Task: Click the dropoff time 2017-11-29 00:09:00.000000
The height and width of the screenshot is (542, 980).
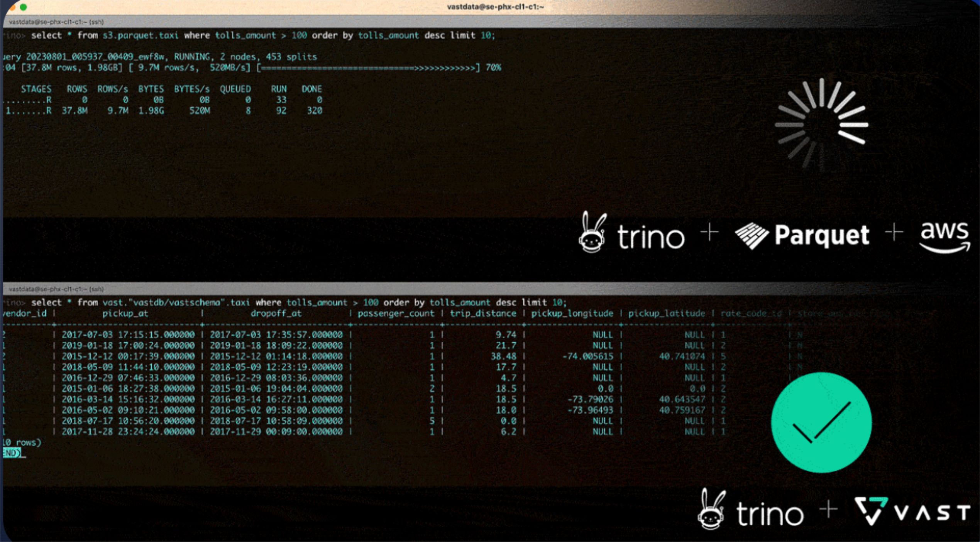Action: (x=276, y=432)
